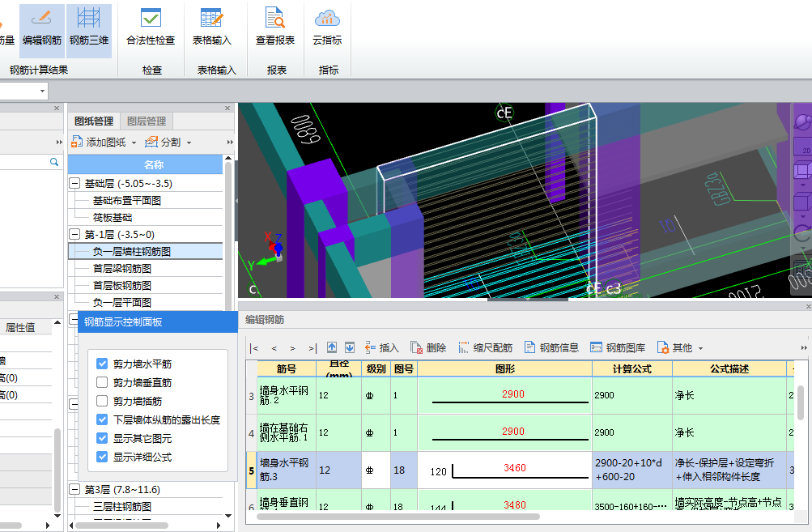Click the 添加图纸 add drawing icon
812x532 pixels.
pyautogui.click(x=77, y=142)
